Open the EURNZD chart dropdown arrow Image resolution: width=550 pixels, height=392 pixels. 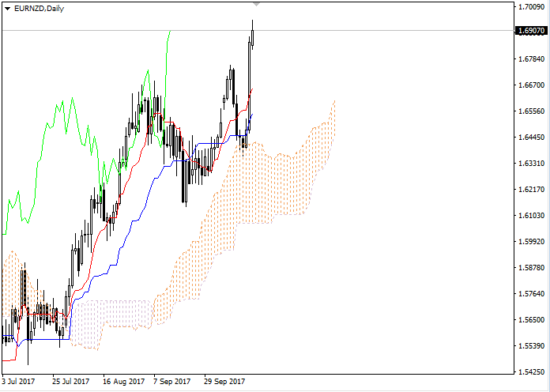[x=8, y=9]
